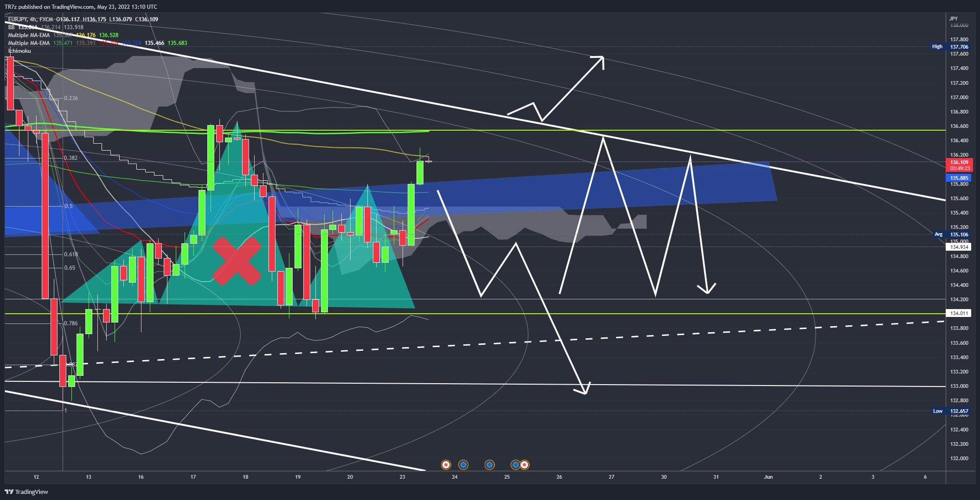Click date 12 on the time axis

coord(36,477)
